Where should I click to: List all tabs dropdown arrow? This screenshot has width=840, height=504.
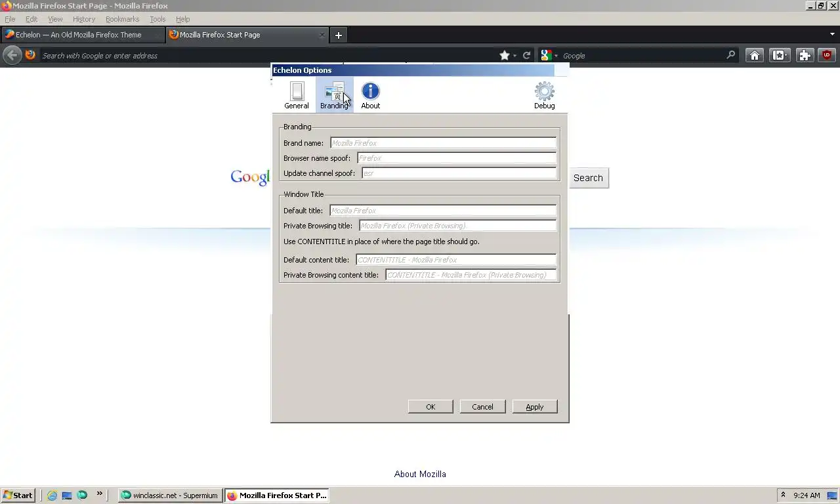832,34
